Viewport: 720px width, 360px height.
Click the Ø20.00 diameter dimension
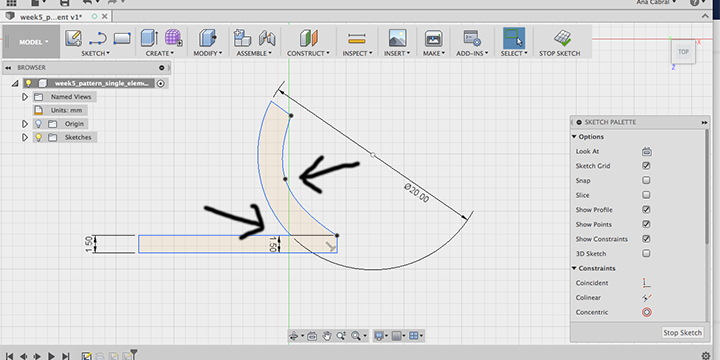pyautogui.click(x=416, y=193)
